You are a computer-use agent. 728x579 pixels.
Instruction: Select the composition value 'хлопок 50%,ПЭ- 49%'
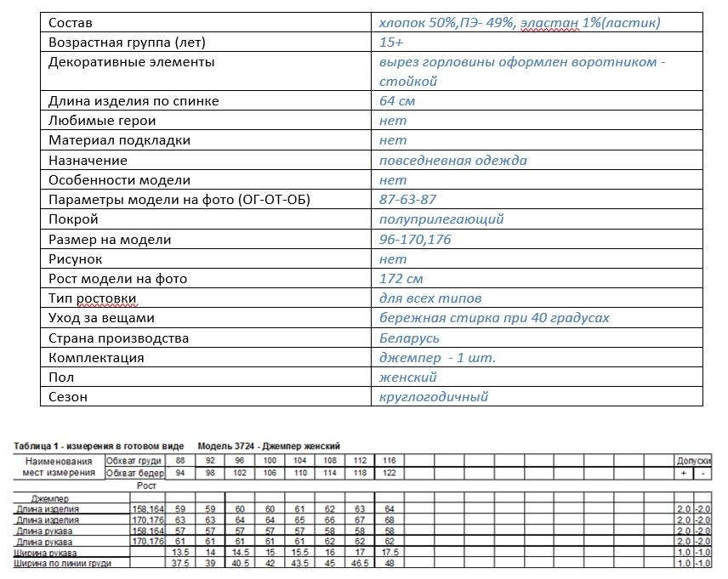tap(446, 23)
